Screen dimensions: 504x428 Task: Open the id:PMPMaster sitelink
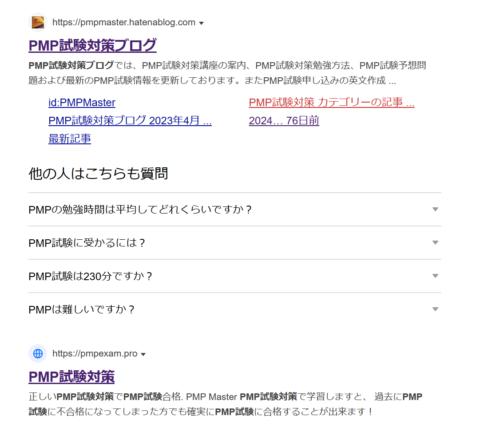click(x=82, y=103)
